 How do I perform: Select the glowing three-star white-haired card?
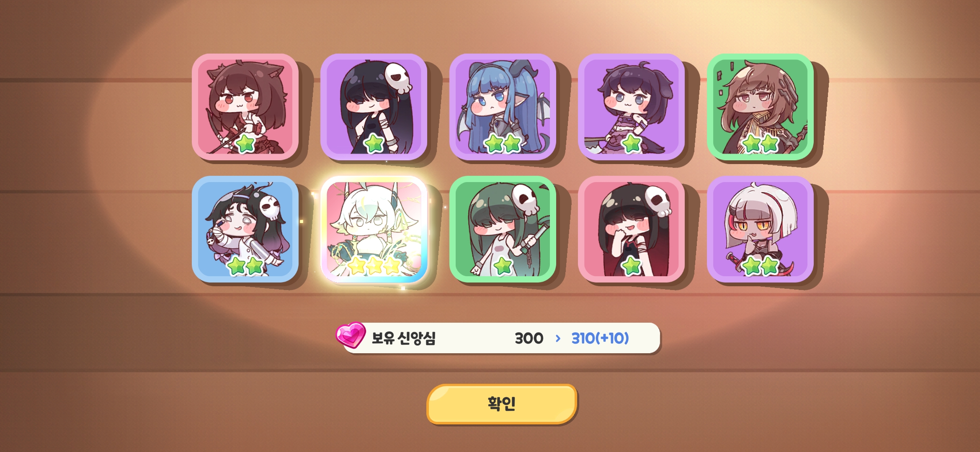click(374, 229)
